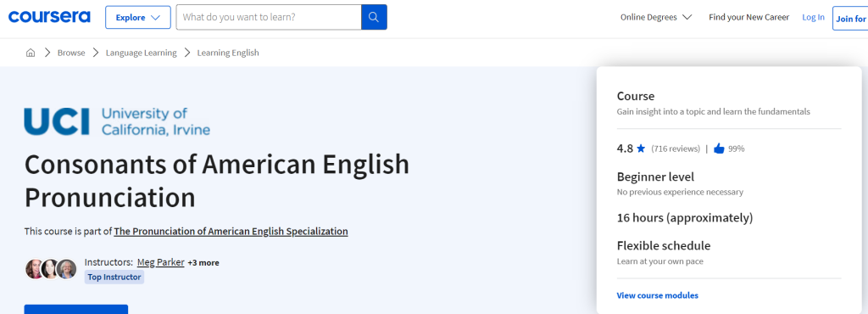
Task: Click the 'Course' heading in the info card
Action: point(636,96)
